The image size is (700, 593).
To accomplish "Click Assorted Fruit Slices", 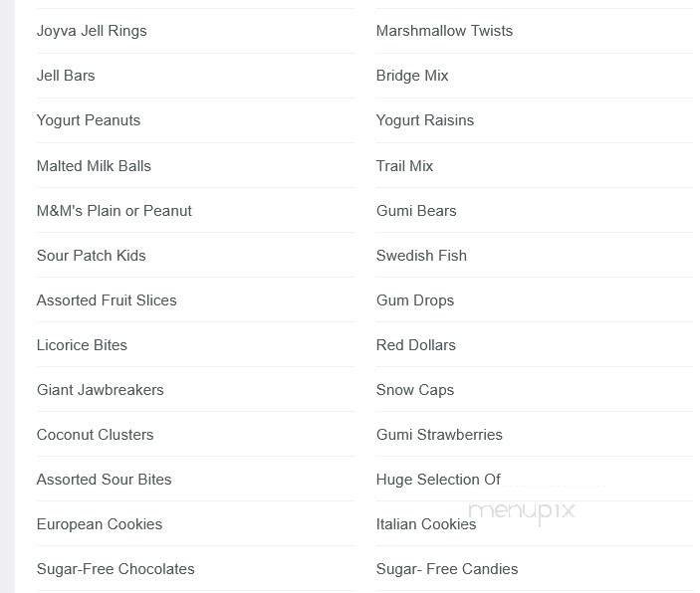I will point(107,300).
